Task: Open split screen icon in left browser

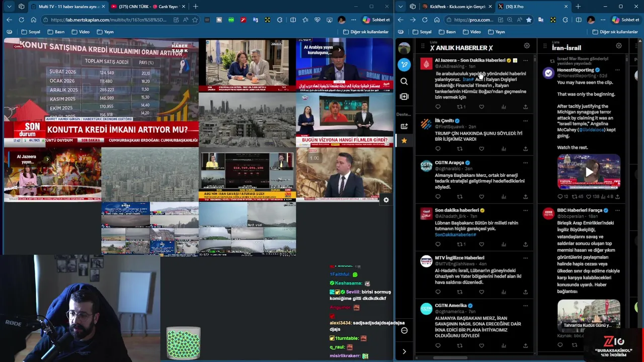Action: (x=293, y=20)
